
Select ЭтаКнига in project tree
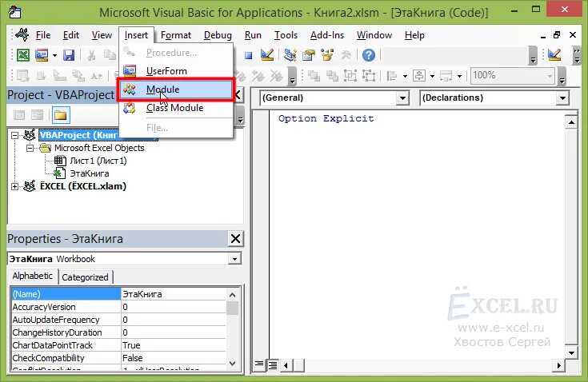click(90, 173)
